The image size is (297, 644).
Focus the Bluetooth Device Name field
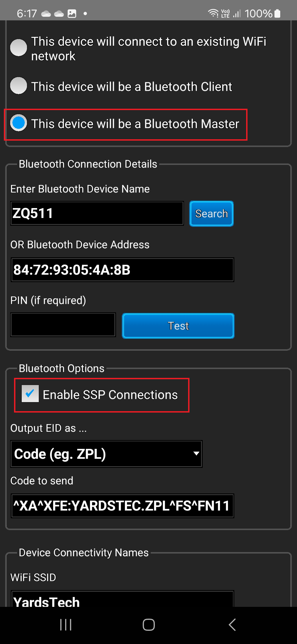(97, 213)
